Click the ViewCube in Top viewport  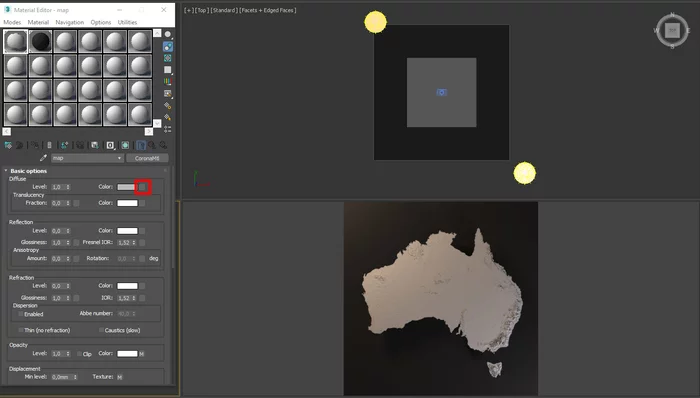(672, 30)
